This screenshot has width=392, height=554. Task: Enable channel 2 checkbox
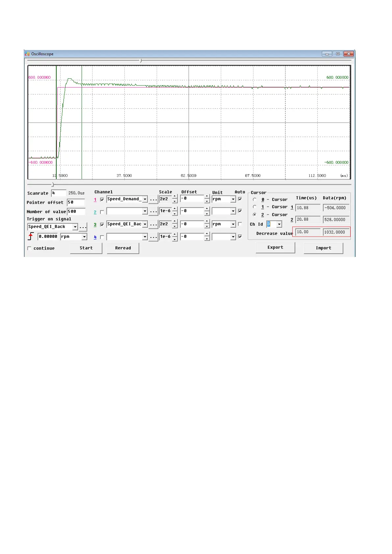click(x=102, y=212)
